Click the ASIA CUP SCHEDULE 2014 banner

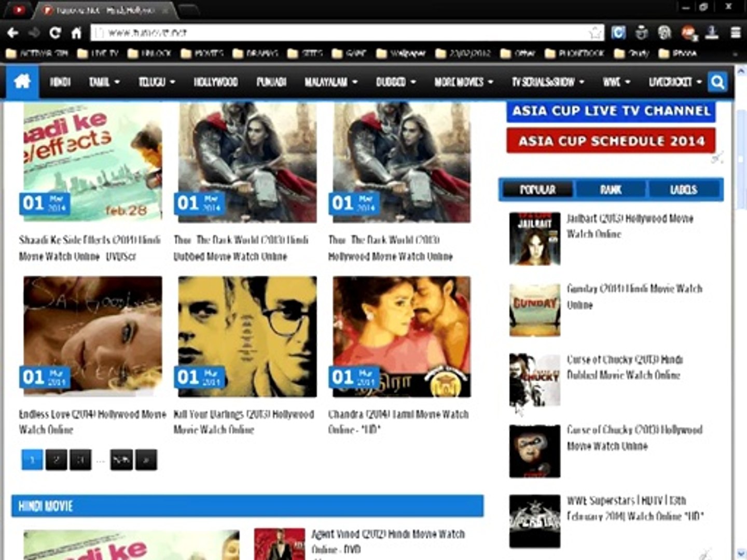pos(611,141)
